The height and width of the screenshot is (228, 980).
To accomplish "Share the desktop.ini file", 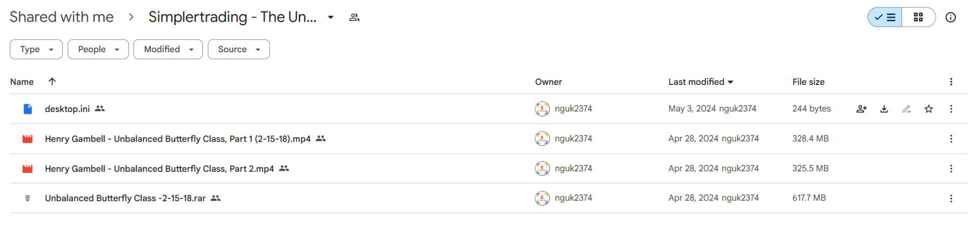I will (862, 109).
